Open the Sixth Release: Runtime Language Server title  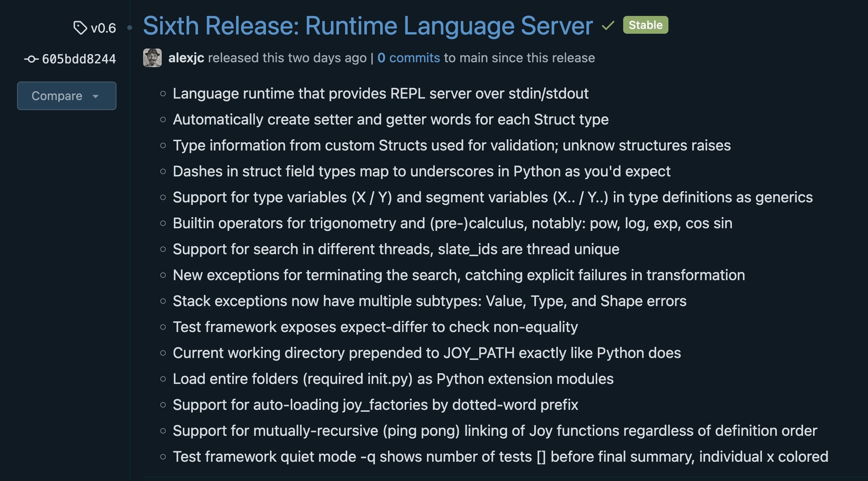click(x=368, y=26)
